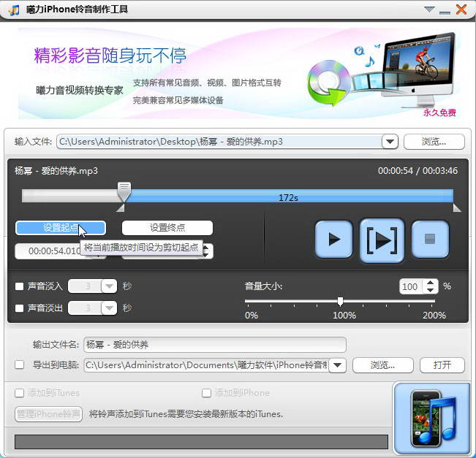Click the bottom conversion progress bar
Screen dimensions: 476x458
click(x=201, y=442)
